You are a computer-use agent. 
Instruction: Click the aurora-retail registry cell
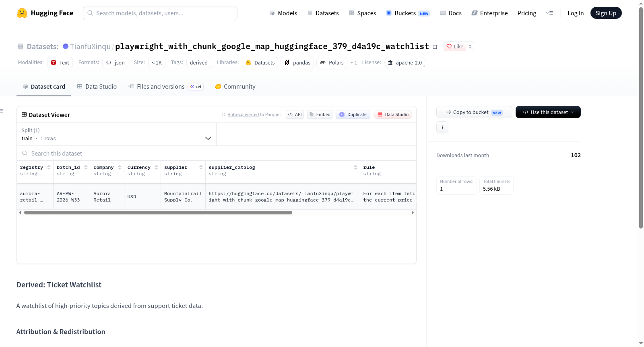pos(35,197)
